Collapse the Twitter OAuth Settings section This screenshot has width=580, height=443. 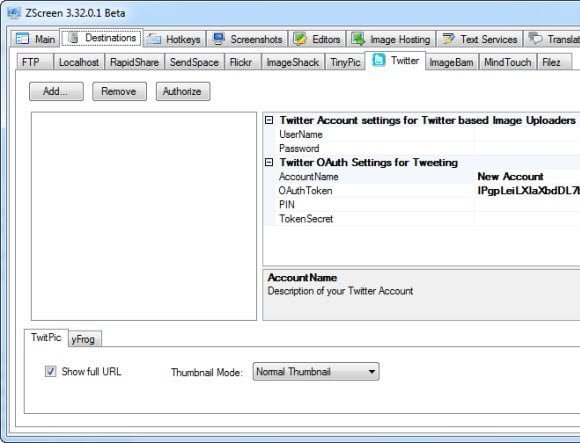[269, 162]
